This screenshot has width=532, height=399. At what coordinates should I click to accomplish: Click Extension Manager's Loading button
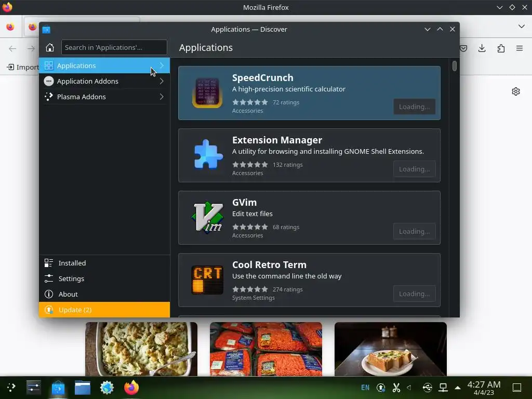[414, 169]
